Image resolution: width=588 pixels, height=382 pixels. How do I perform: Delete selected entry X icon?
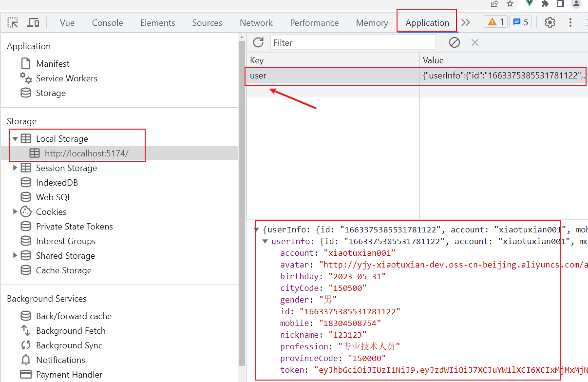pyautogui.click(x=475, y=42)
